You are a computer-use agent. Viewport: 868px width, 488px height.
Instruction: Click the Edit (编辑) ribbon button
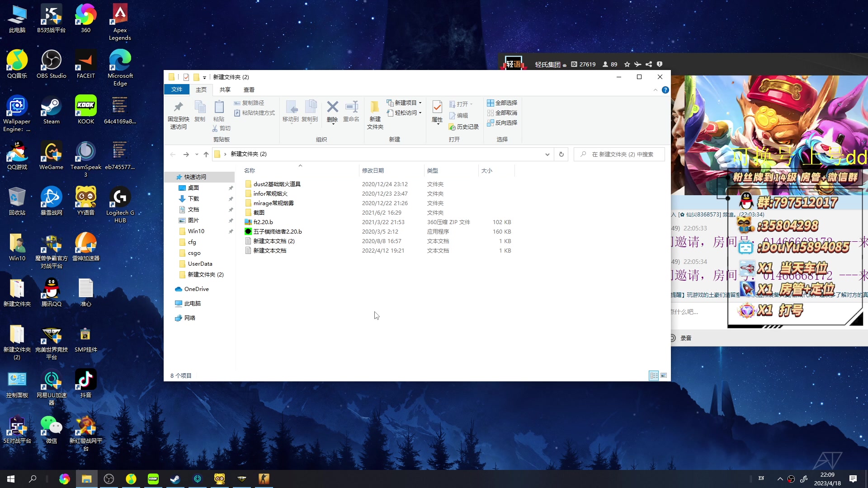(x=458, y=116)
